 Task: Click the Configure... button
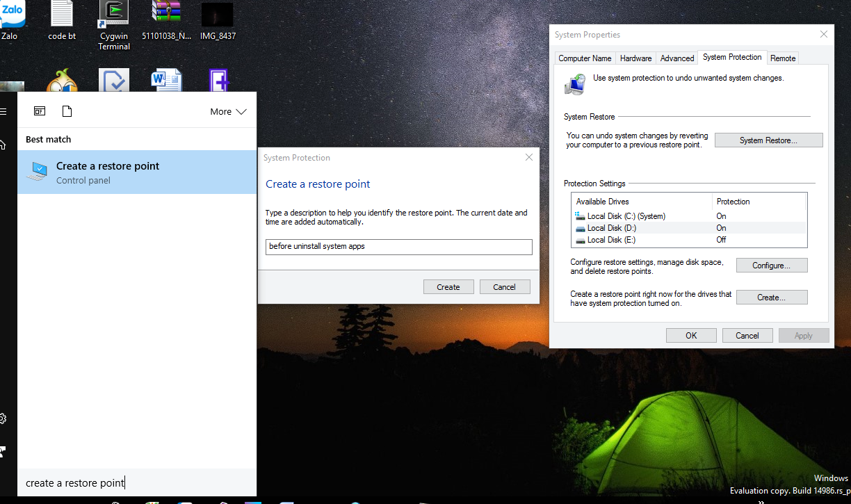click(x=772, y=266)
